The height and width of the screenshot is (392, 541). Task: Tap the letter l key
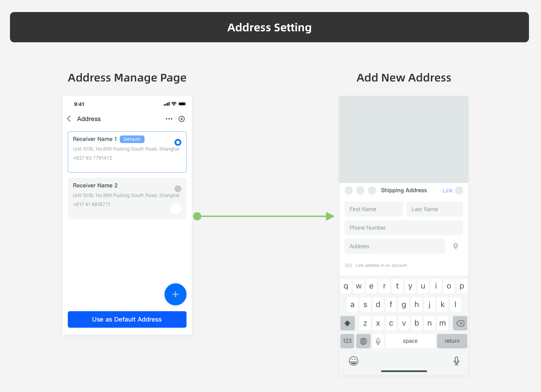(x=455, y=305)
